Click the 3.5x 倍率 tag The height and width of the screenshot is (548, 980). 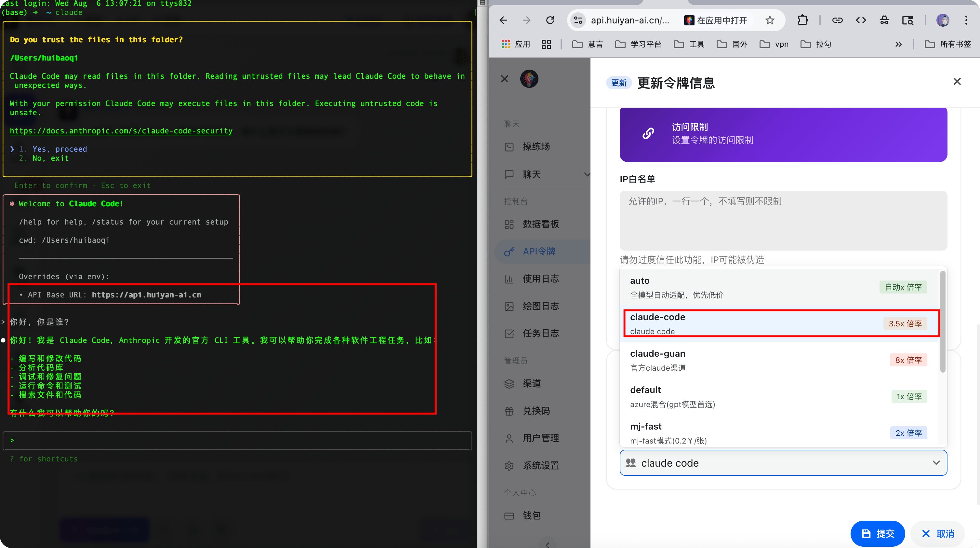(905, 324)
